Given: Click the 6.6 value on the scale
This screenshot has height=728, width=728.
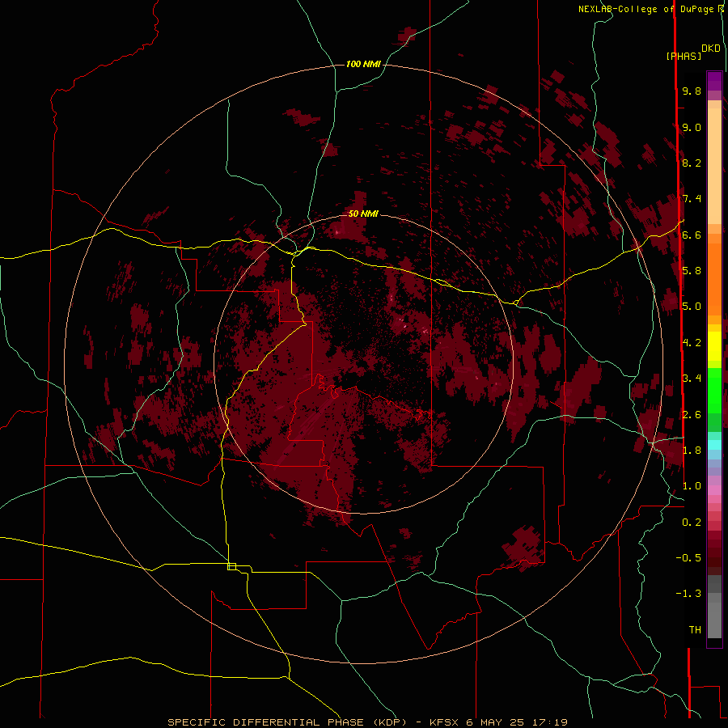Looking at the screenshot, I should tap(692, 235).
